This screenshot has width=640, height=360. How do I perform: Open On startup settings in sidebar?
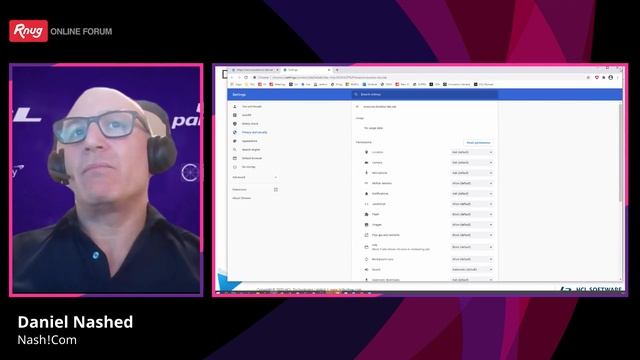249,167
